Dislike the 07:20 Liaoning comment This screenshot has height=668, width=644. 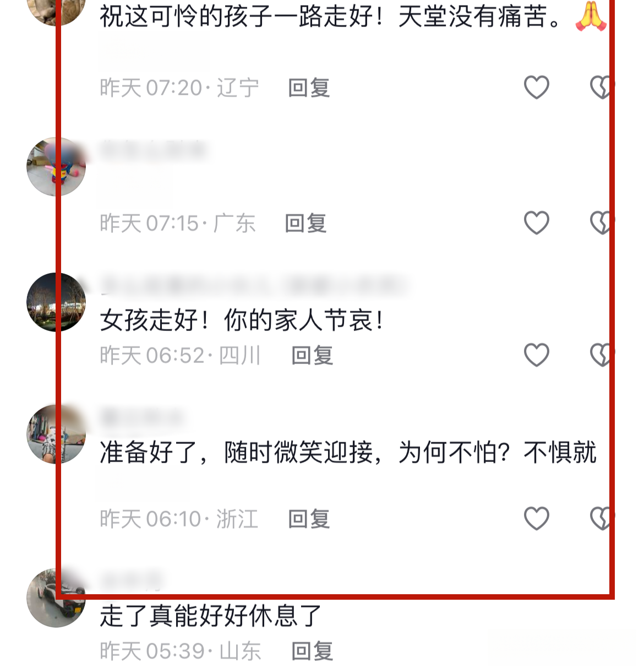click(601, 88)
